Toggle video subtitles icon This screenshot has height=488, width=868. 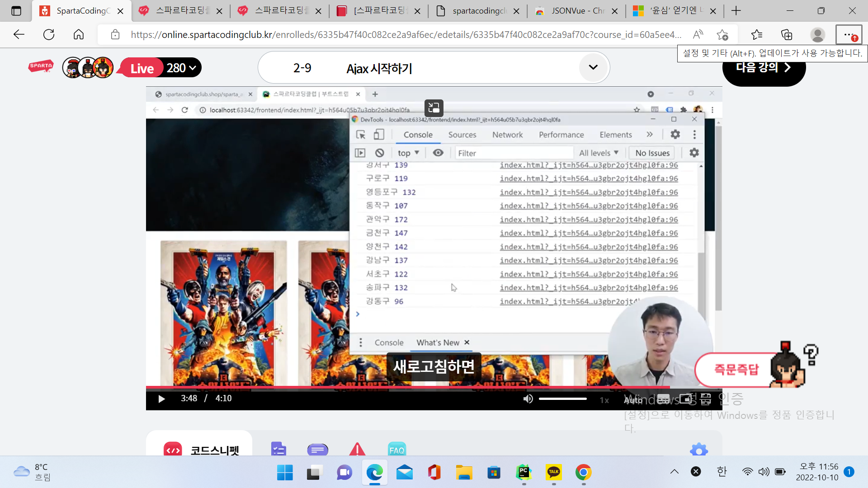pyautogui.click(x=663, y=399)
